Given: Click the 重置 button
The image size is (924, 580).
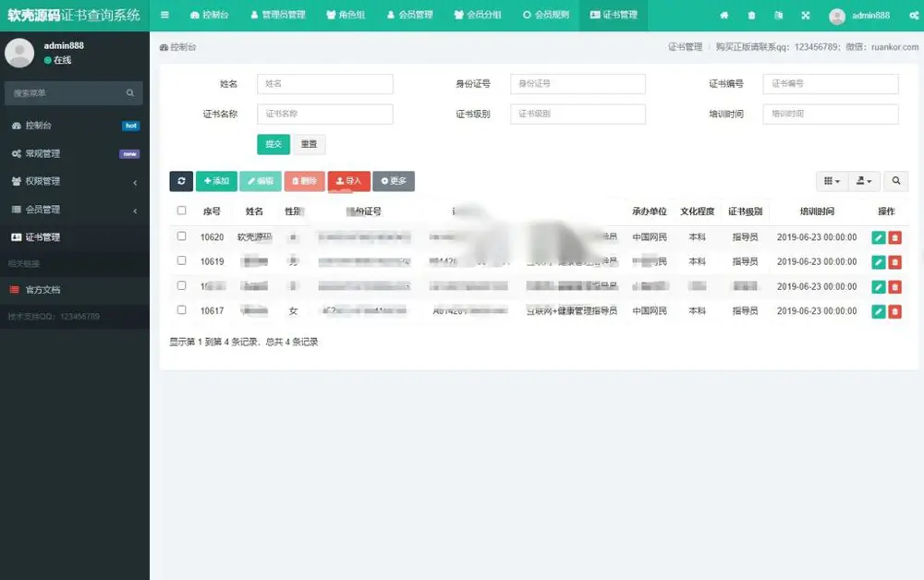Looking at the screenshot, I should click(309, 144).
